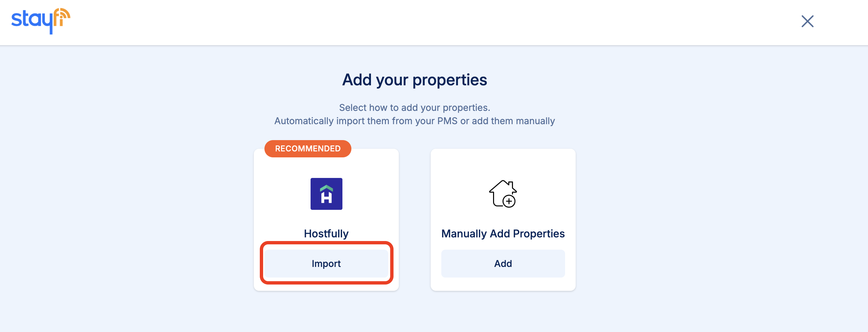Select the Hostfully label text

[x=326, y=234]
